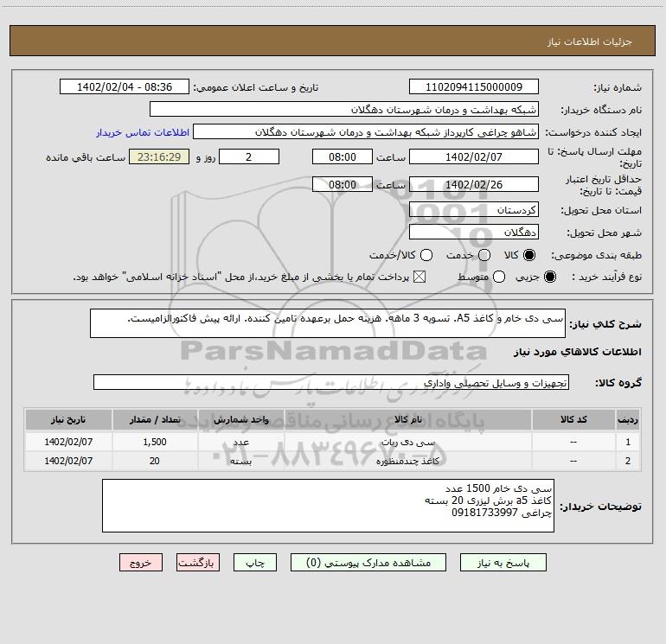The image size is (666, 644).
Task: Click the public announcement date field
Action: pyautogui.click(x=125, y=86)
